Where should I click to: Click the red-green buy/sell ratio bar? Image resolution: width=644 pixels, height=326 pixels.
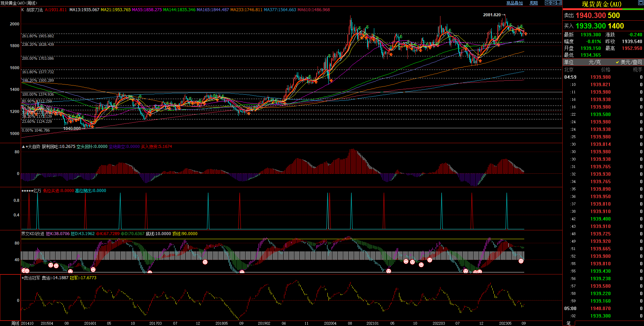[x=603, y=9]
